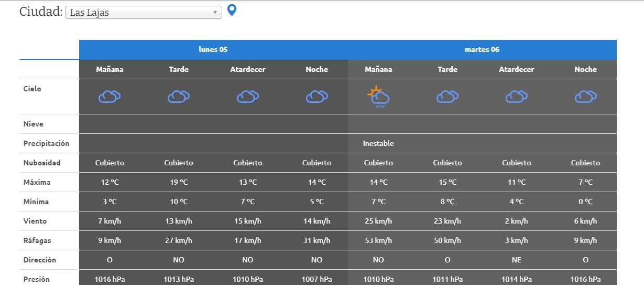
Task: Click the Viento row label
Action: click(35, 221)
